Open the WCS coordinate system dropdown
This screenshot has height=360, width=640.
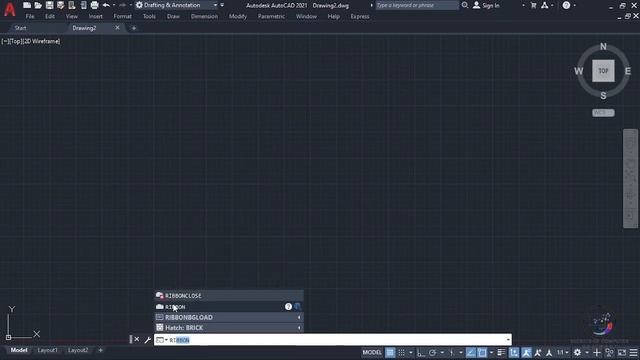coord(603,113)
